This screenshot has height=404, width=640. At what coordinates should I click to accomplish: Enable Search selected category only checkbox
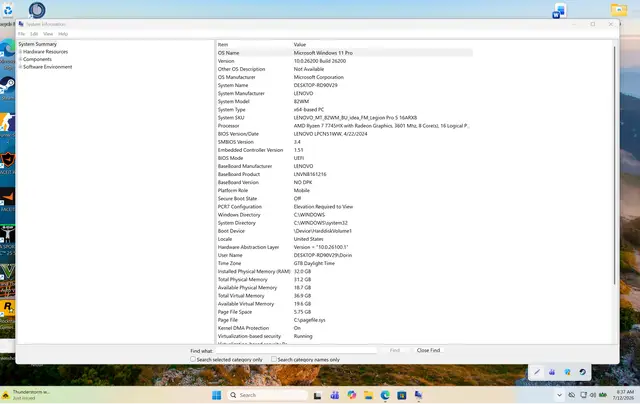193,359
